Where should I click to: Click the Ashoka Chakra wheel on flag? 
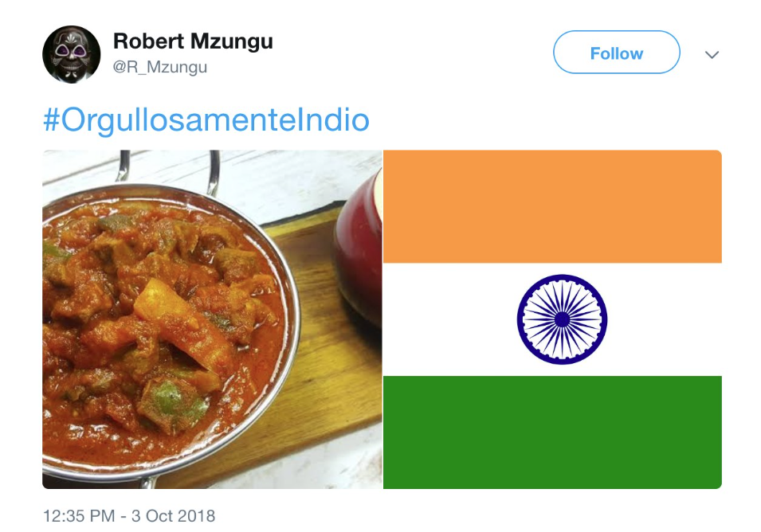562,319
